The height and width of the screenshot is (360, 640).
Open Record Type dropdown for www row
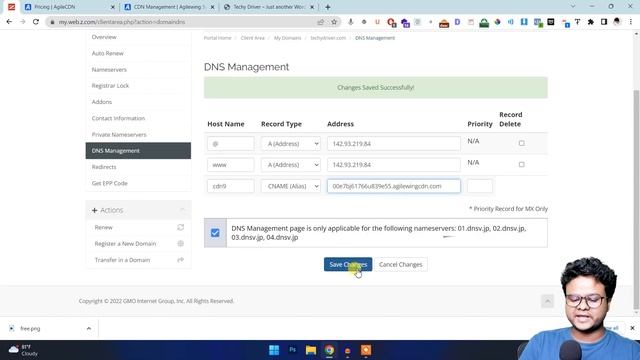(291, 165)
